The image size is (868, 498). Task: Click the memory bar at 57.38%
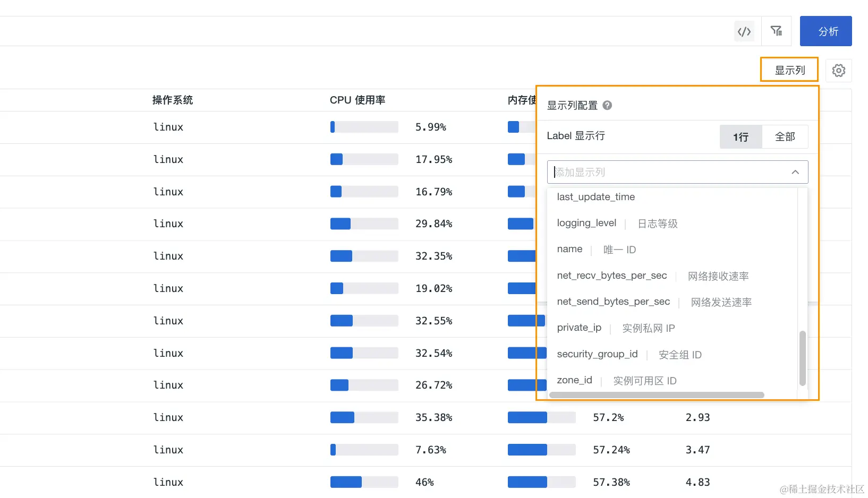(x=541, y=482)
